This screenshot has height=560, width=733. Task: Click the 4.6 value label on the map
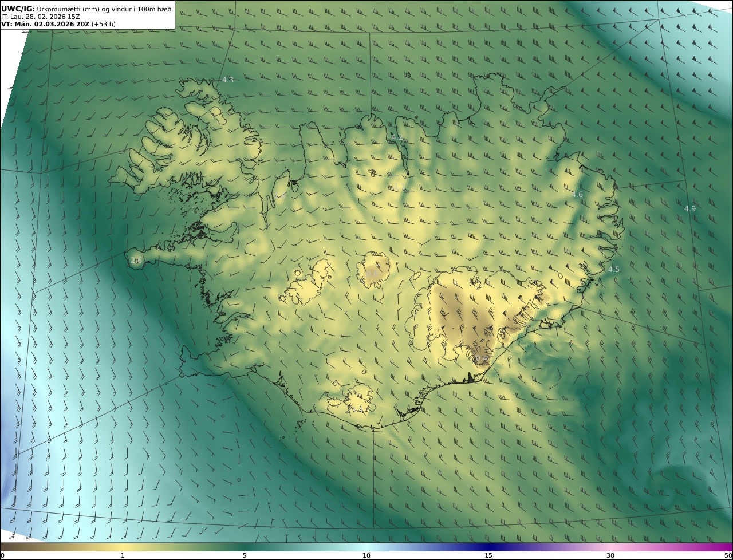[577, 194]
